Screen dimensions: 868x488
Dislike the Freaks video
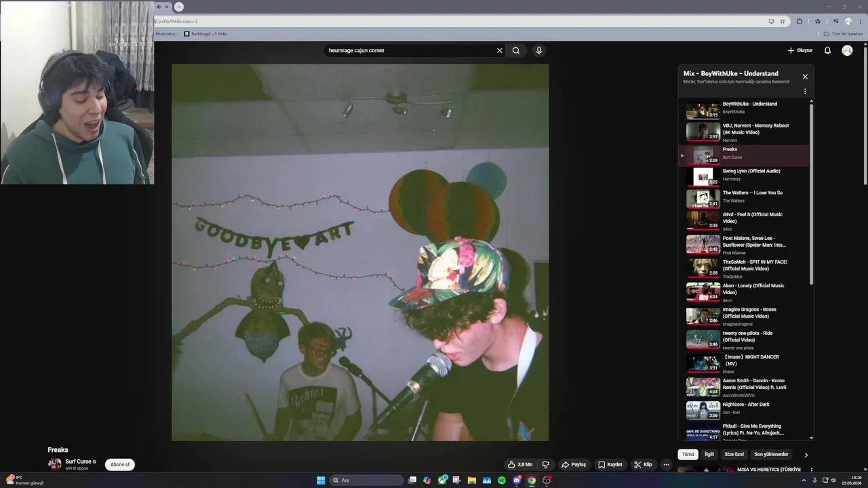point(545,464)
